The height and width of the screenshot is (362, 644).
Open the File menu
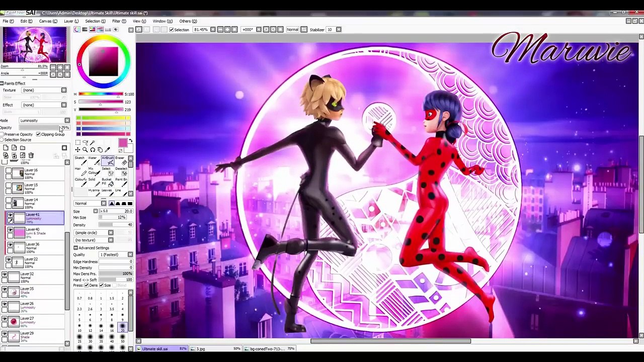[8, 21]
